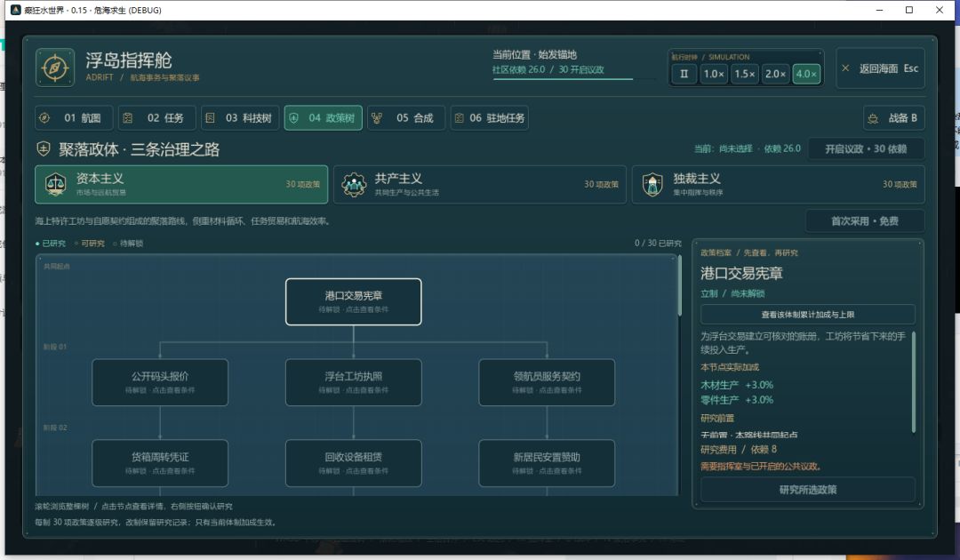960x560 pixels.
Task: Click the 共产主义 people-gear icon
Action: click(354, 184)
